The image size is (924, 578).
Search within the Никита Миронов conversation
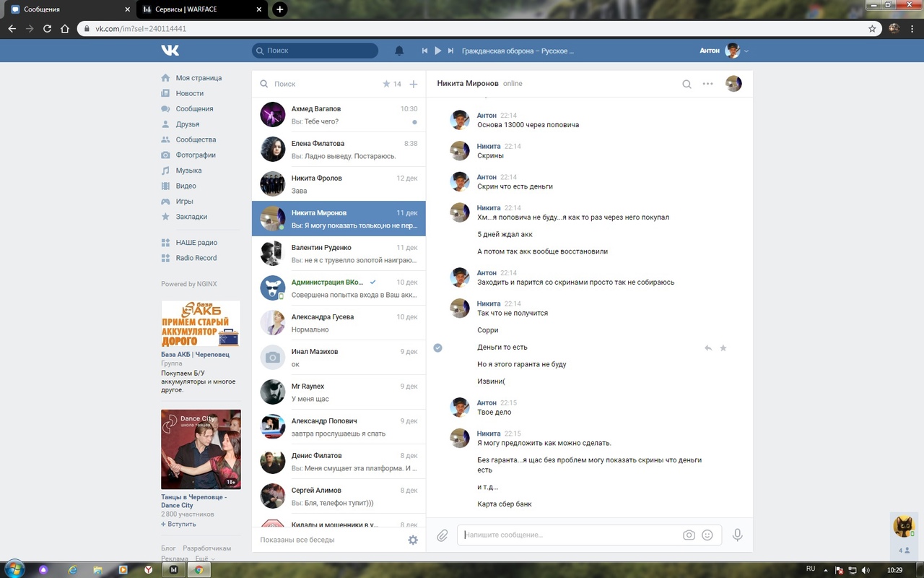click(x=687, y=84)
